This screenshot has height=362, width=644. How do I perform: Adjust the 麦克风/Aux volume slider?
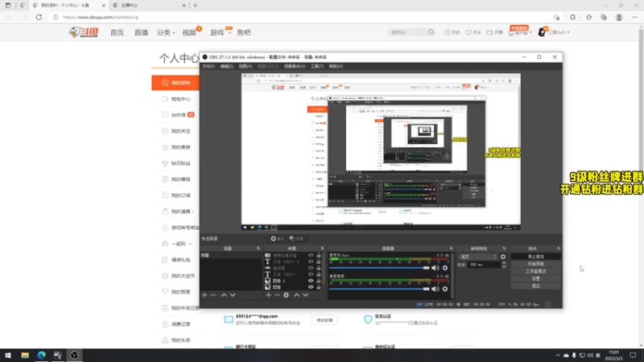pos(379,268)
